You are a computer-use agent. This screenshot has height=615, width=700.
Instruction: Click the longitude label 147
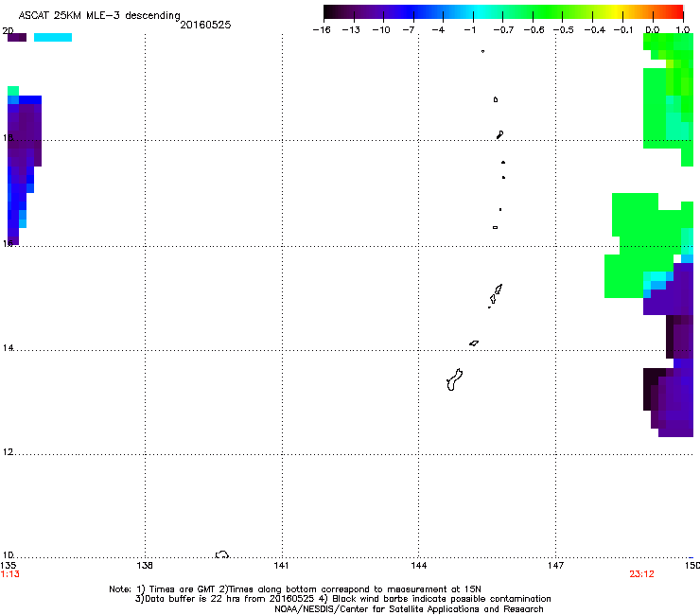click(x=555, y=566)
